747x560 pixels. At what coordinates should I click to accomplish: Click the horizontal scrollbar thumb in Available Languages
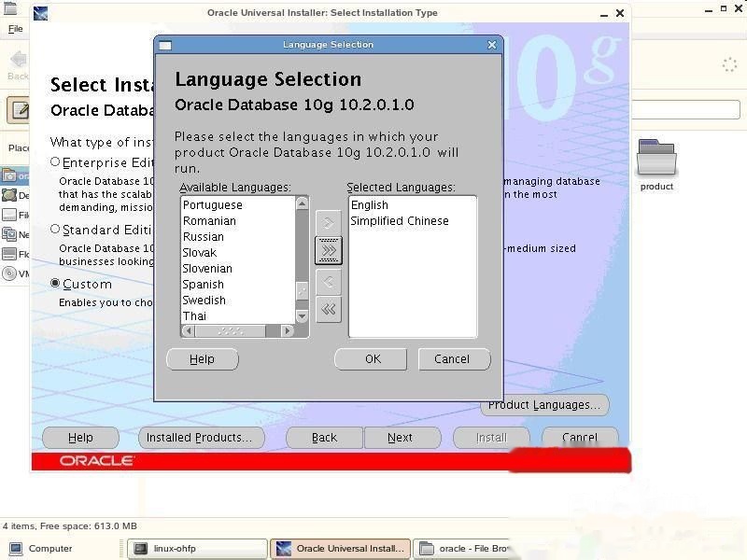(231, 330)
